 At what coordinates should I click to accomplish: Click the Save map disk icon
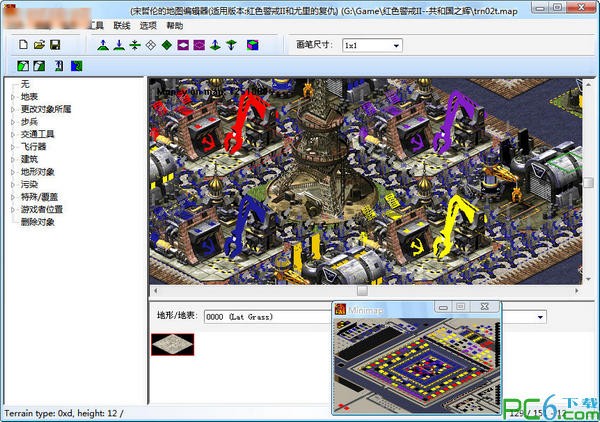[55, 45]
